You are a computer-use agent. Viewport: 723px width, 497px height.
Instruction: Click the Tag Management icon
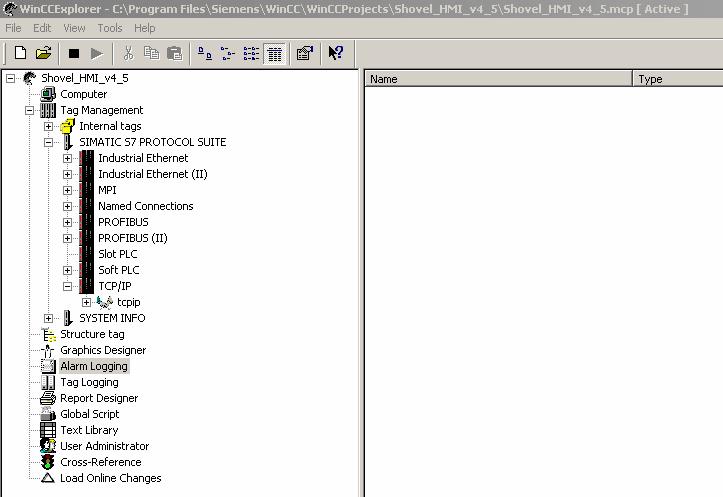tap(48, 110)
